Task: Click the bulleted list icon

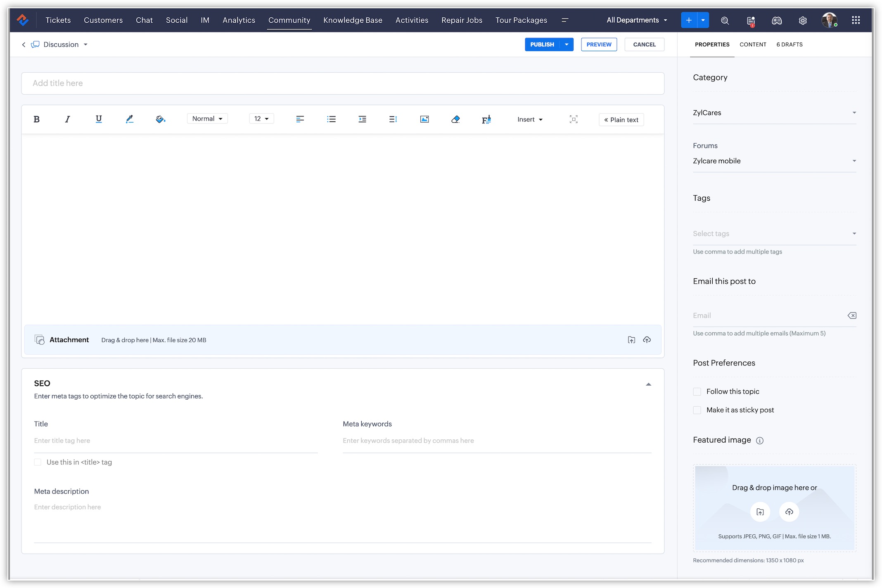Action: pyautogui.click(x=331, y=119)
